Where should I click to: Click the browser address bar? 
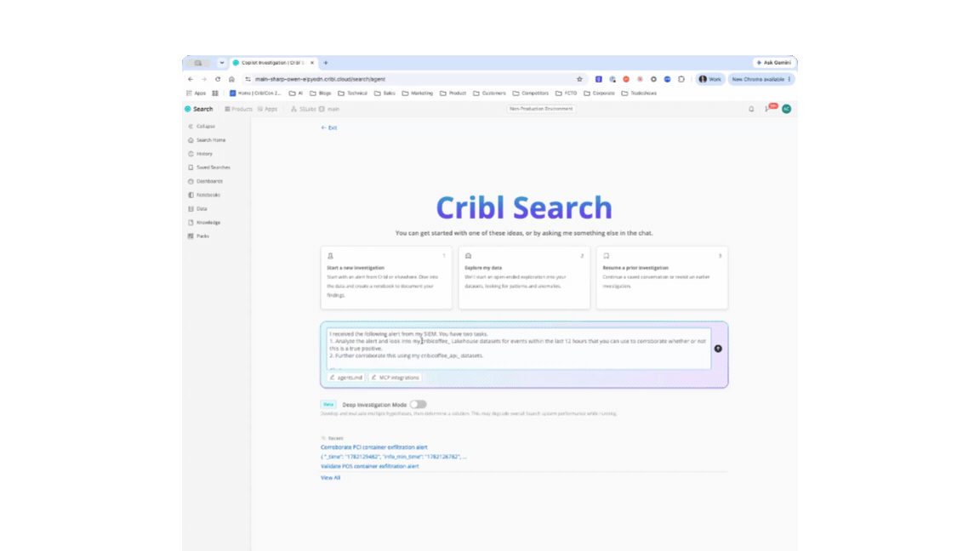[413, 79]
